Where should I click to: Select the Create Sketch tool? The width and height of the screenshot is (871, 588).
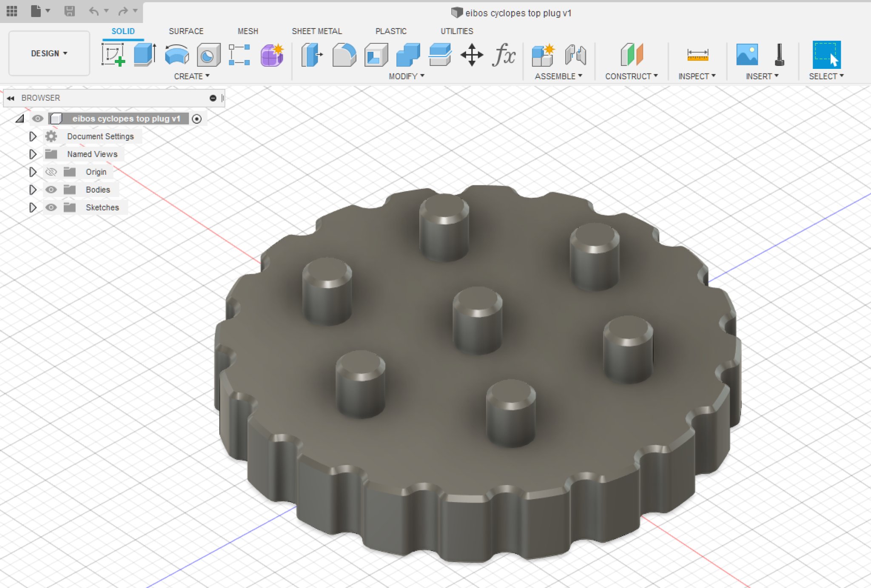click(x=114, y=54)
